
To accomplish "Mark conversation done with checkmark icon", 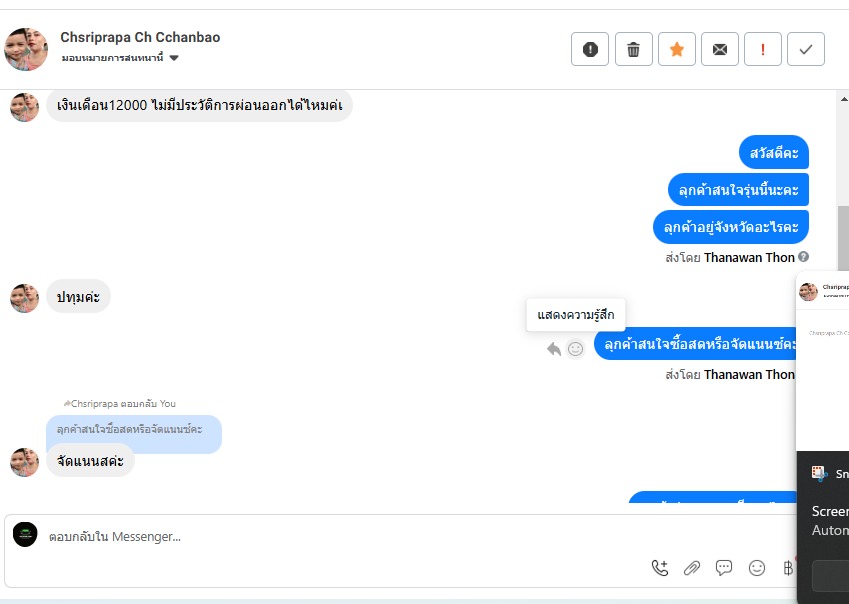I will point(806,49).
